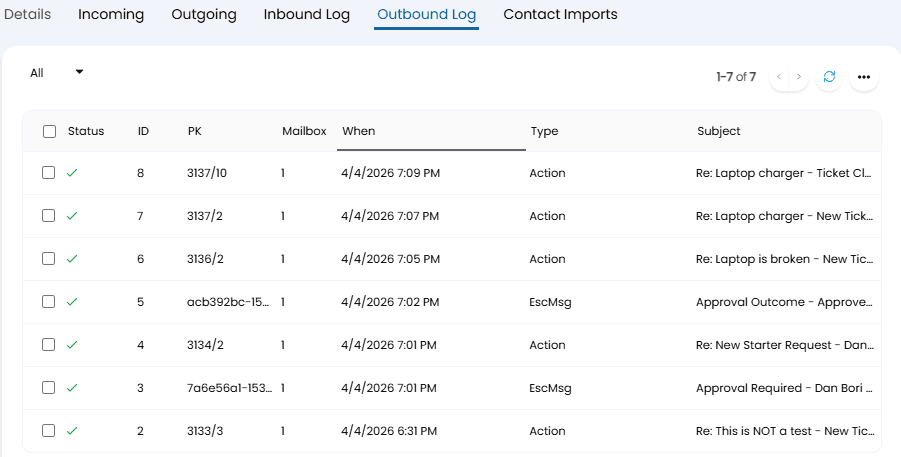This screenshot has width=901, height=457.
Task: Open the Incoming tab
Action: (x=111, y=15)
